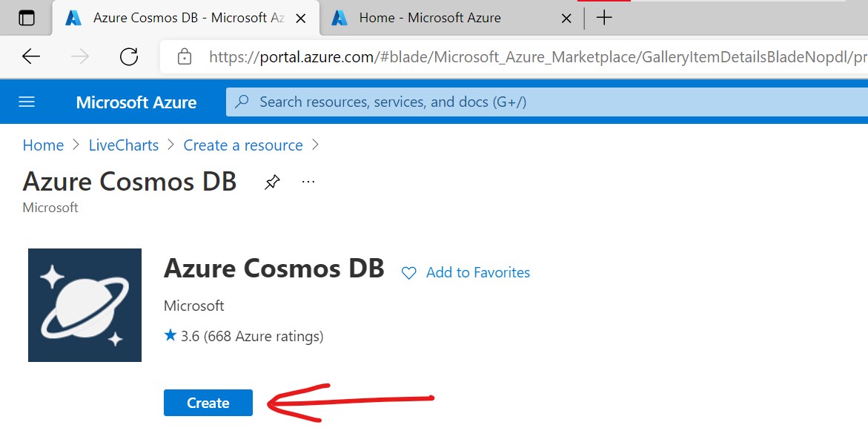Pin Azure Cosmos DB to dashboard

pos(272,182)
